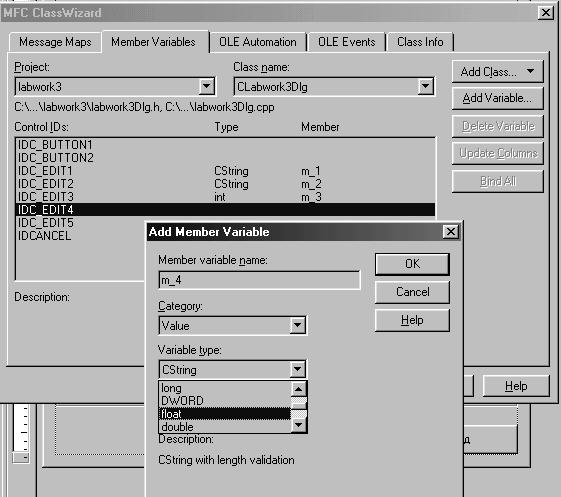Click the Delete Variable button
Image resolution: width=561 pixels, height=497 pixels.
coord(498,126)
